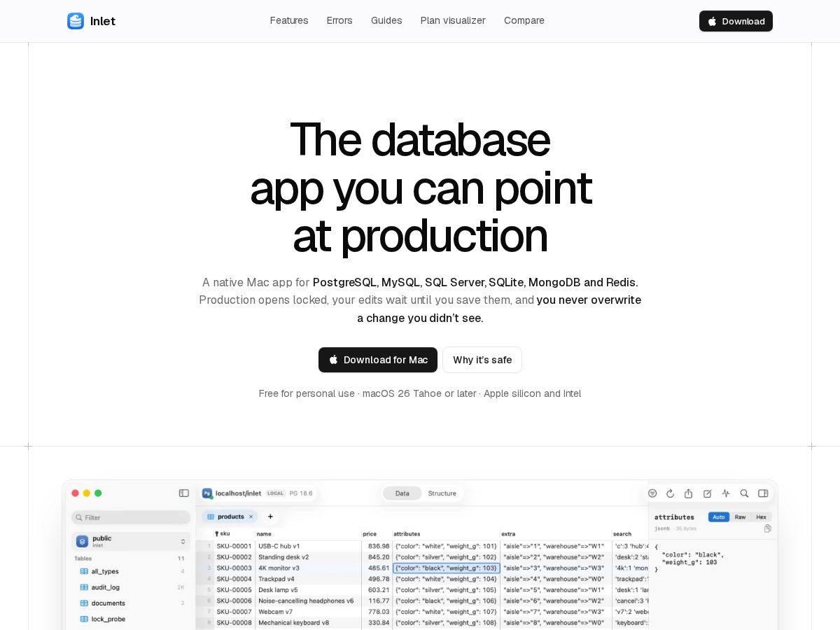Click the share/export icon in toolbar

pos(688,493)
